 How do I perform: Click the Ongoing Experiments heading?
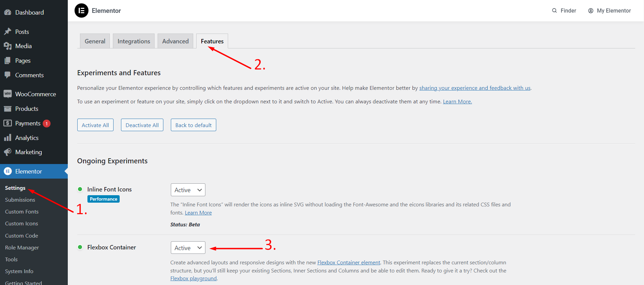pyautogui.click(x=112, y=161)
